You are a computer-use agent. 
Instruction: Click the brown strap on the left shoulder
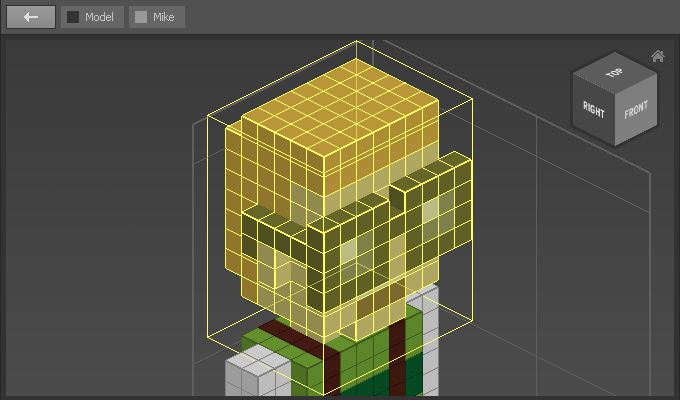pos(285,333)
